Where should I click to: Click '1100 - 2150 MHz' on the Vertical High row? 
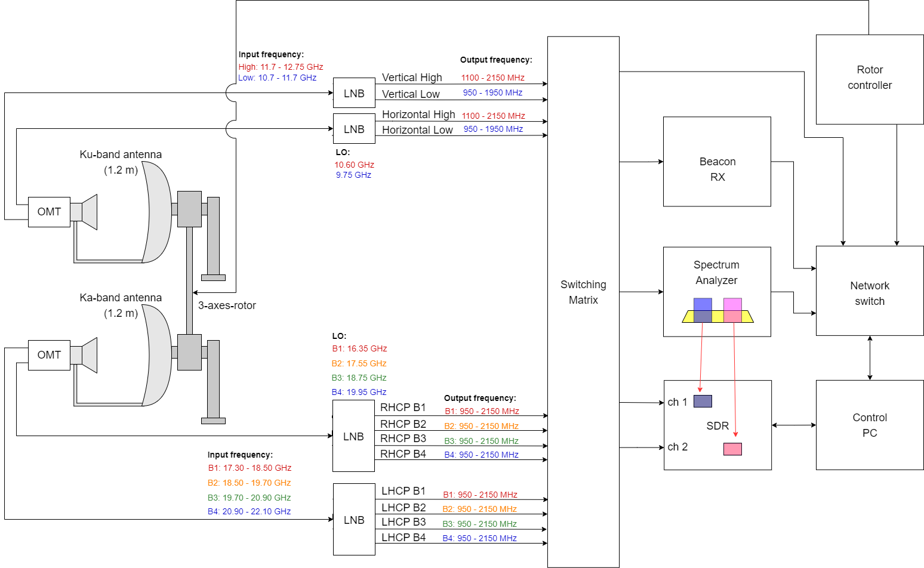[x=492, y=78]
